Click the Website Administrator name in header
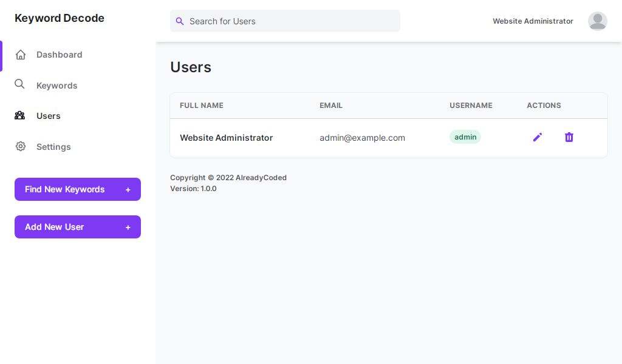 pyautogui.click(x=533, y=21)
